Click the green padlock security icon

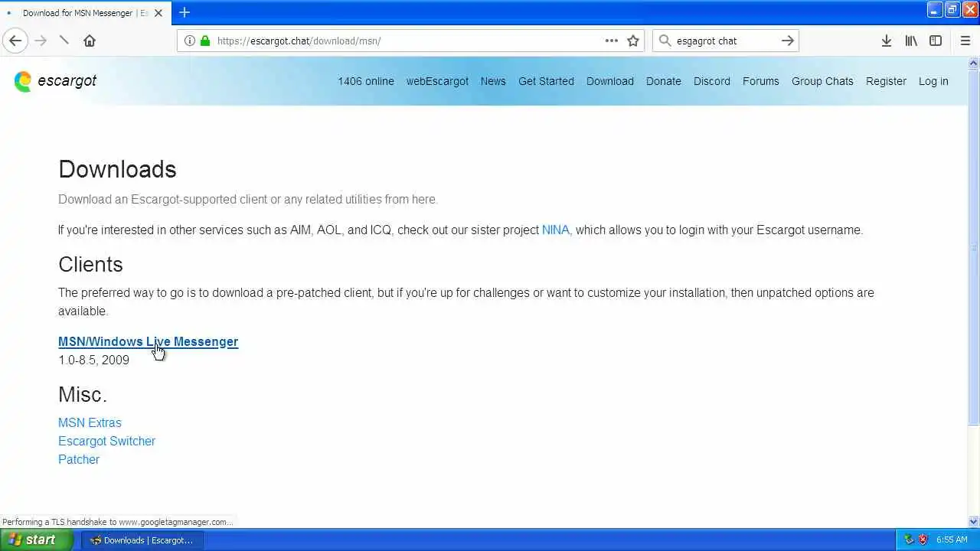204,41
